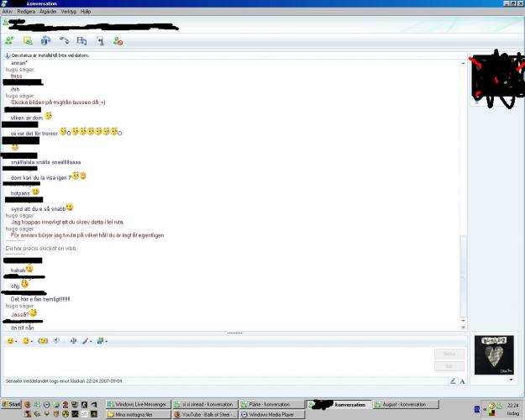525x420 pixels.
Task: Click the first quick launch icon beside Start
Action: coord(28,405)
